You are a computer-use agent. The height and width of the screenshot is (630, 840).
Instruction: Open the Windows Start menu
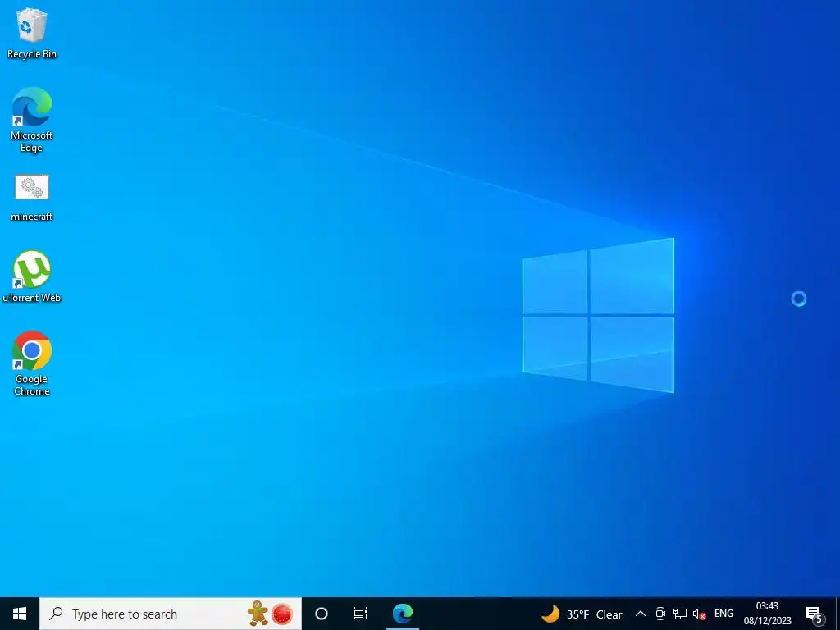click(20, 614)
